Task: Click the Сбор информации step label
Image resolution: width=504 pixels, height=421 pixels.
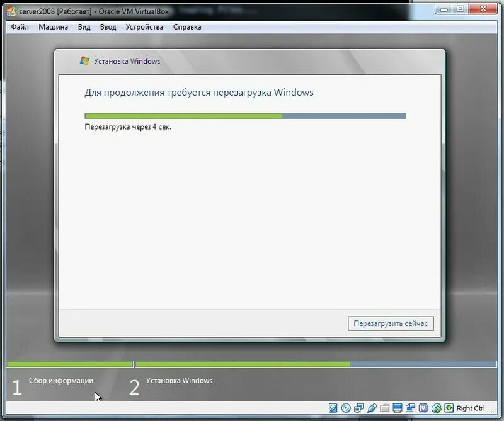Action: pos(61,381)
